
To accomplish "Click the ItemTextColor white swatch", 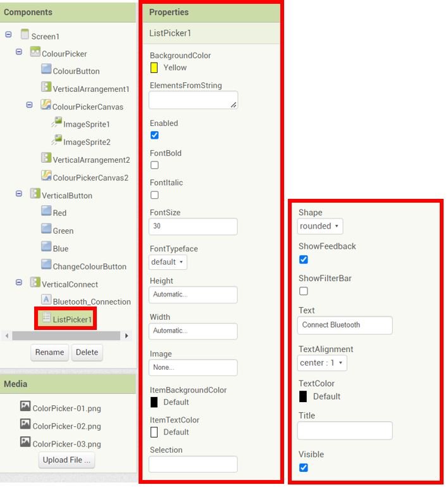I will (x=154, y=433).
